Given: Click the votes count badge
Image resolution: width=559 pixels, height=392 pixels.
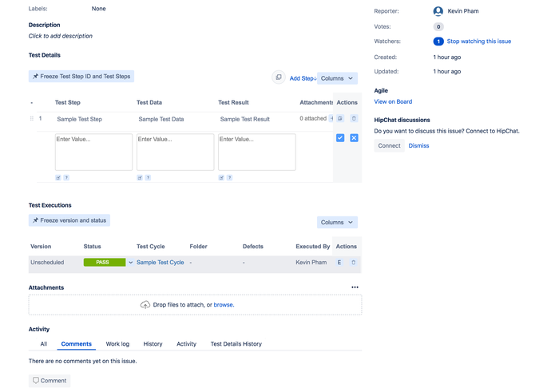Looking at the screenshot, I should click(438, 26).
